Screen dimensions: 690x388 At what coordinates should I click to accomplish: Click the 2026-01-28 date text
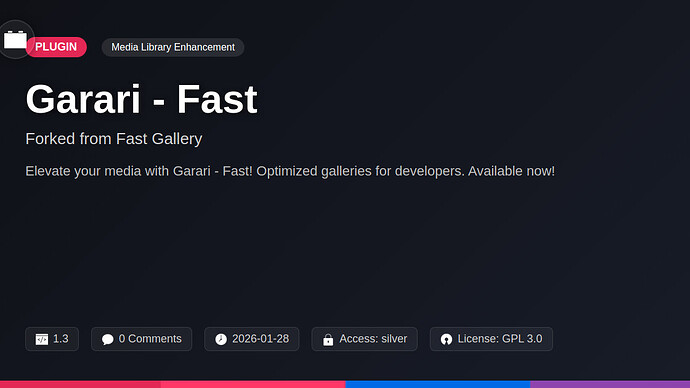pyautogui.click(x=261, y=339)
